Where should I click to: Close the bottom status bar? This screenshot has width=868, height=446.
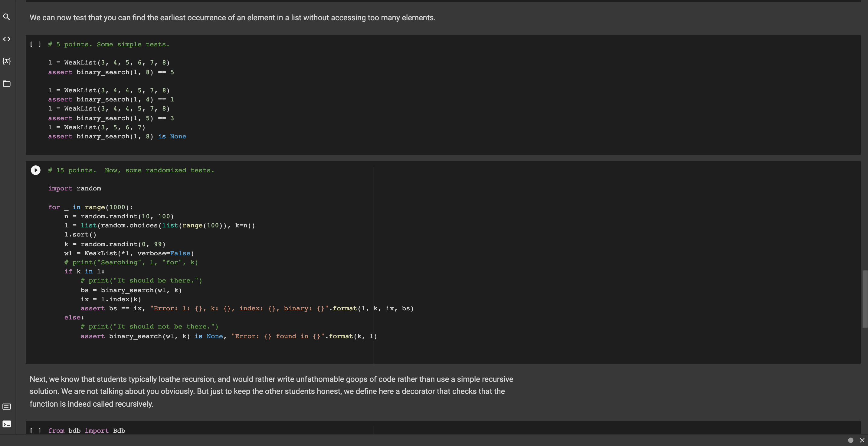pos(862,440)
